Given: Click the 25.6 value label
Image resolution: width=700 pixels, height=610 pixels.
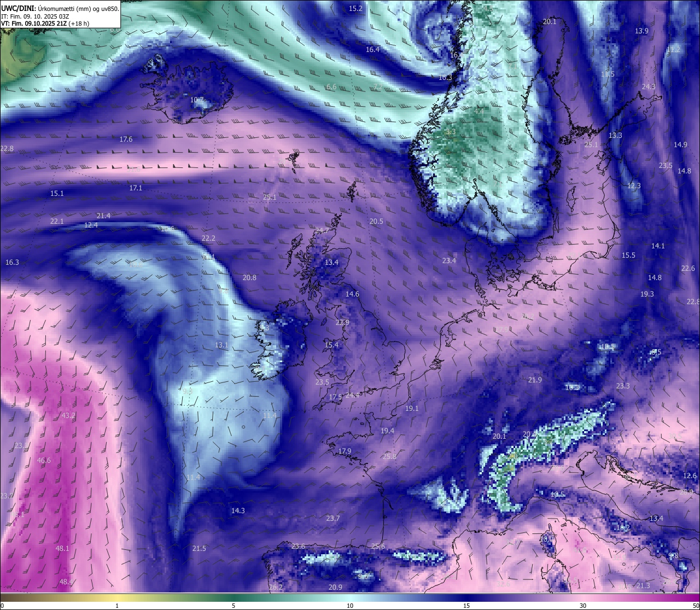Looking at the screenshot, I should coord(378,546).
